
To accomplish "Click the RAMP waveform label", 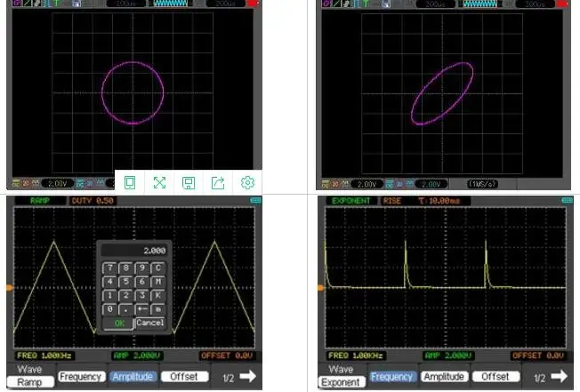I will coord(40,201).
